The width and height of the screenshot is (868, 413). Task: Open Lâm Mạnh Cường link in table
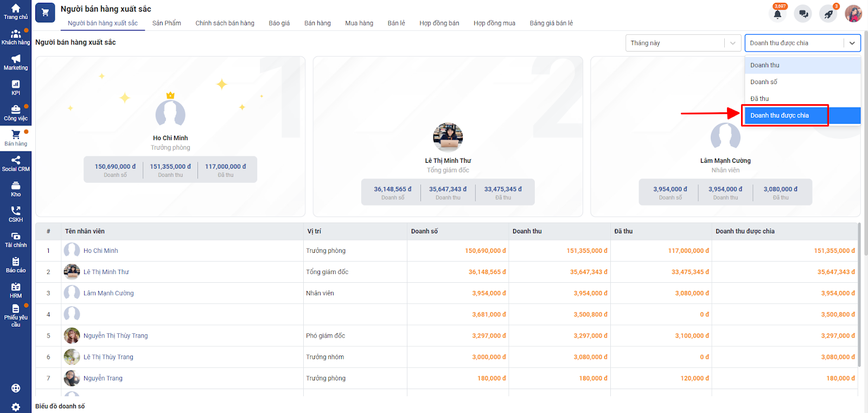[108, 293]
